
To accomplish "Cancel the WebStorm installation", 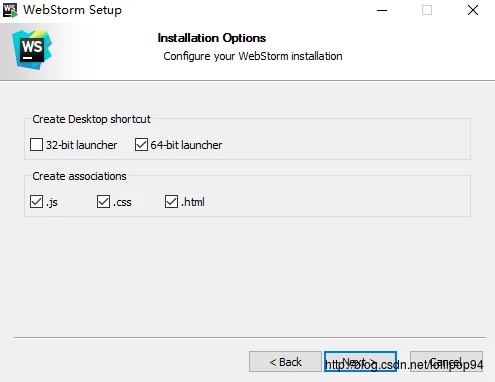I will (446, 362).
